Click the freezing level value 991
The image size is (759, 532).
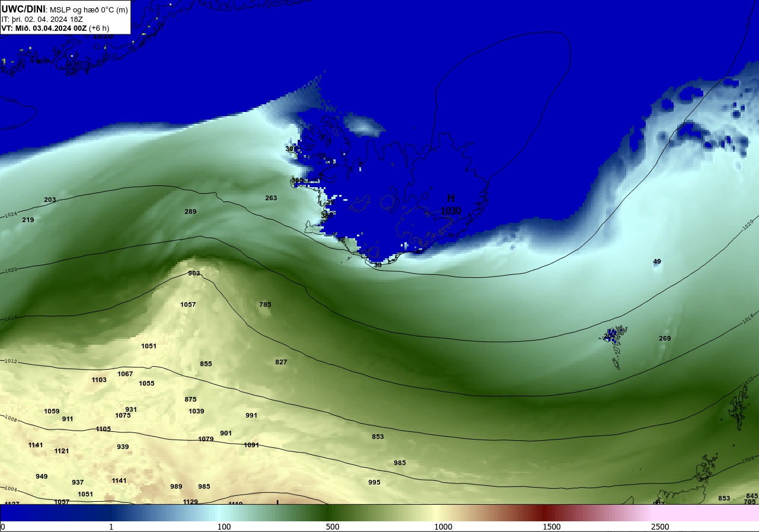tap(251, 415)
